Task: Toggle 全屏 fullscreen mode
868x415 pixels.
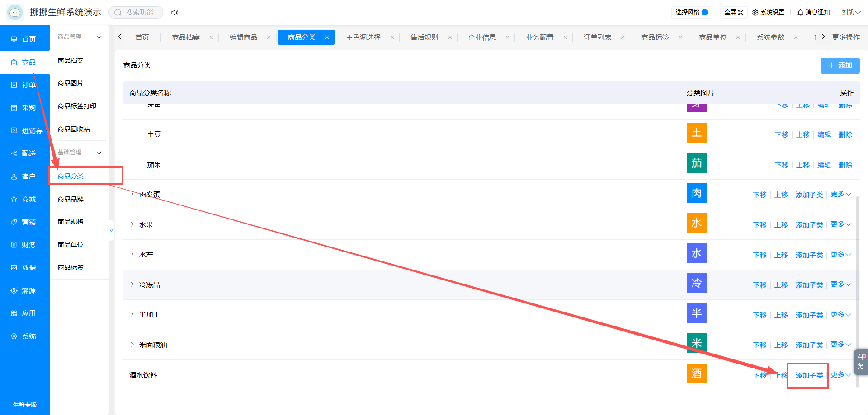Action: coord(734,12)
